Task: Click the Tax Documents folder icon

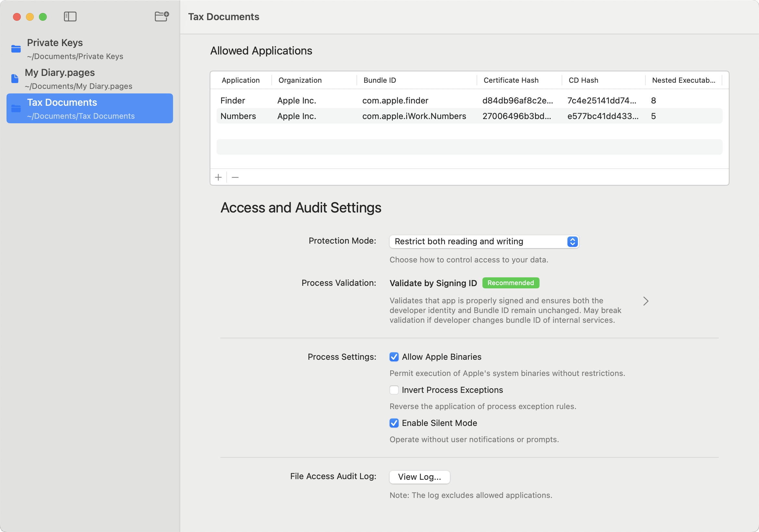Action: (x=16, y=108)
